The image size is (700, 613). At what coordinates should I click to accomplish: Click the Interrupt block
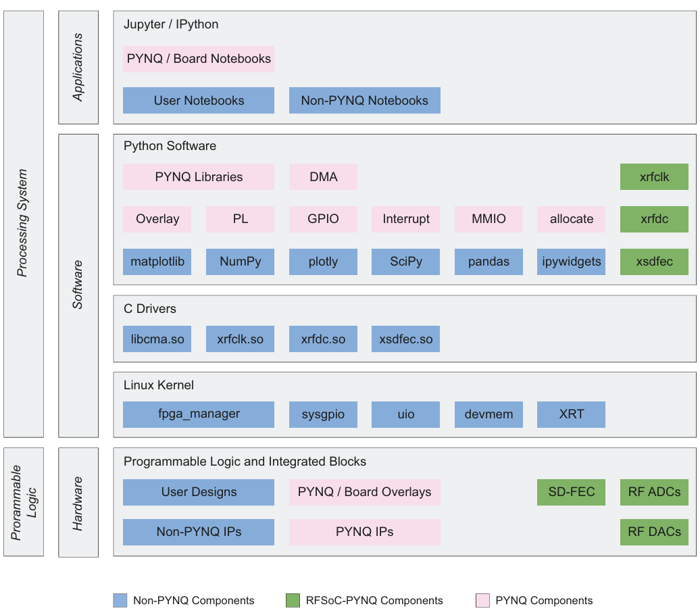[406, 219]
